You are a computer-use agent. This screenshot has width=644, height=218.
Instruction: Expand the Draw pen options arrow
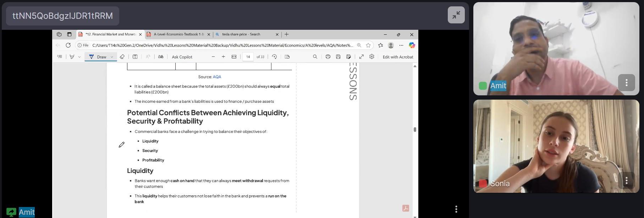tap(112, 57)
